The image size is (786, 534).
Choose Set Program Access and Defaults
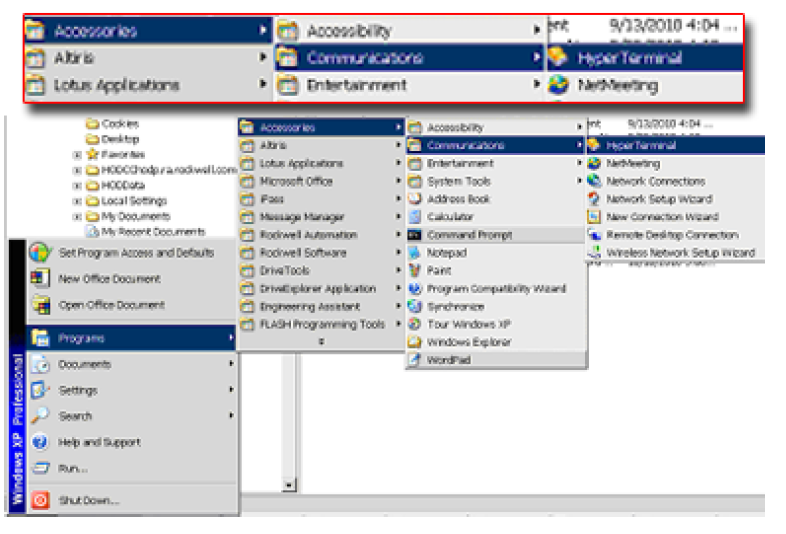point(136,253)
